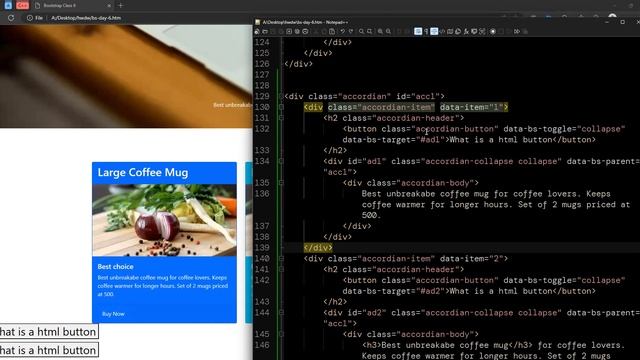Viewport: 640px width, 360px height.
Task: Click 'Best choice' card subtitle
Action: click(116, 267)
